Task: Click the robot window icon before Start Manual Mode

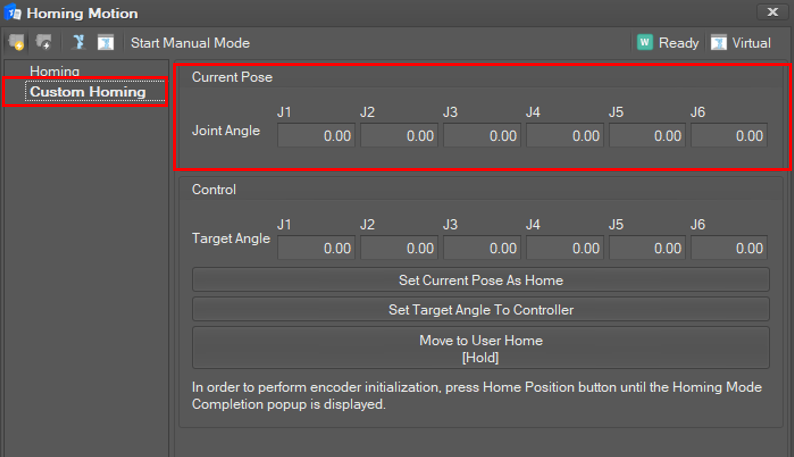Action: click(105, 43)
